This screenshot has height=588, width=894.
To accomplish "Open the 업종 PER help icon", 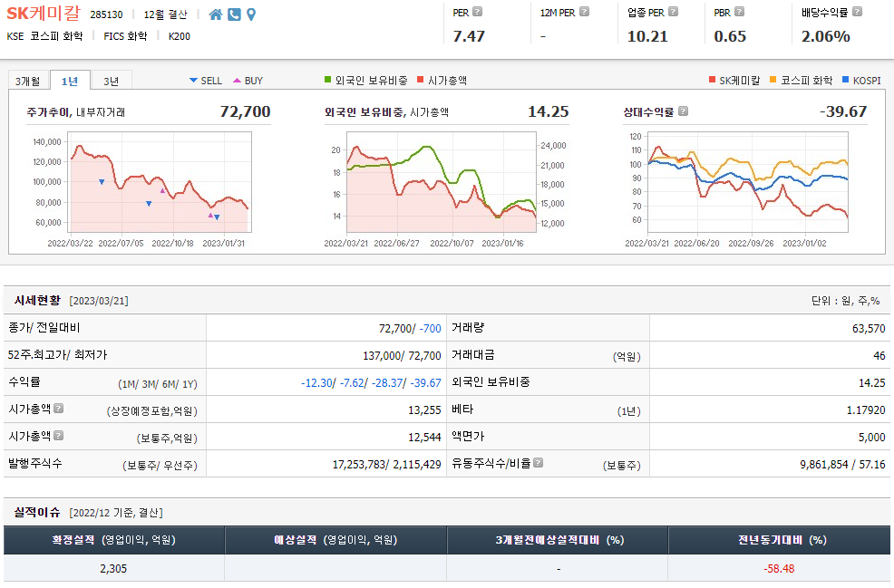I will [x=673, y=12].
